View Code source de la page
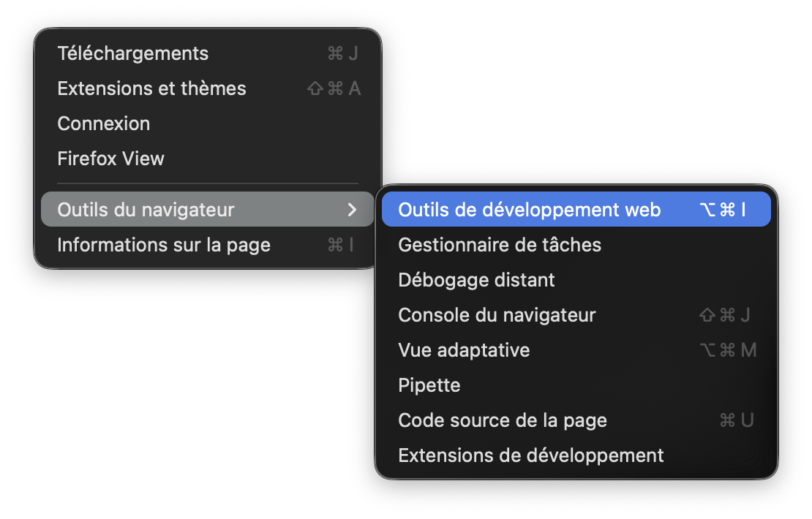Screen dimensions: 812x519 503,420
